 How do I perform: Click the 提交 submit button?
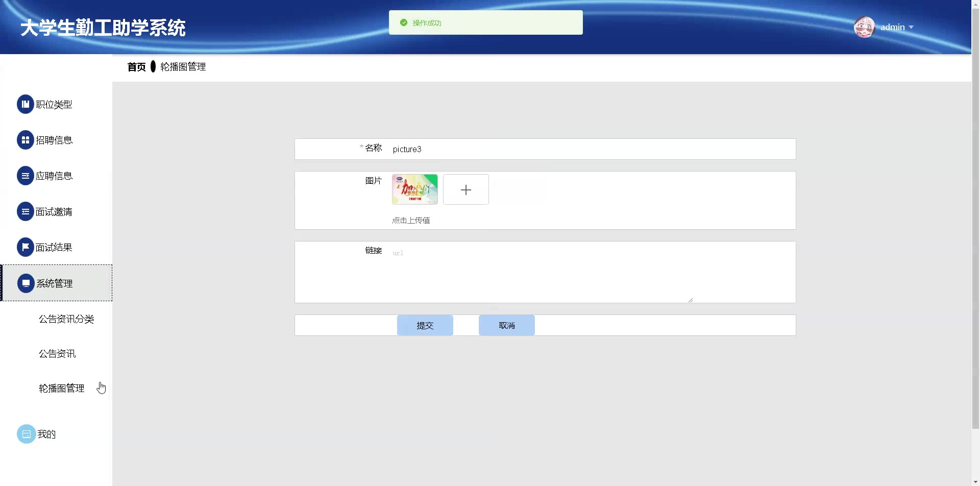click(x=425, y=325)
